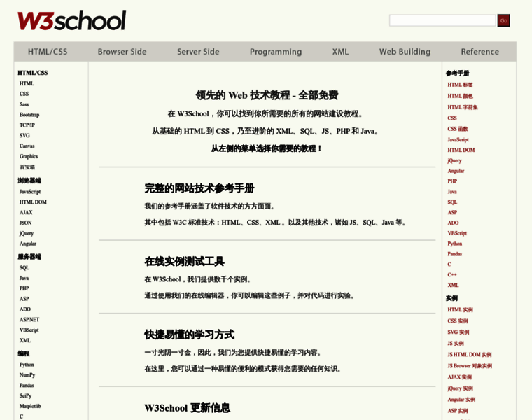Screen dimensions: 532x420
Task: Open the Server Side navigation tab
Action: pyautogui.click(x=198, y=52)
